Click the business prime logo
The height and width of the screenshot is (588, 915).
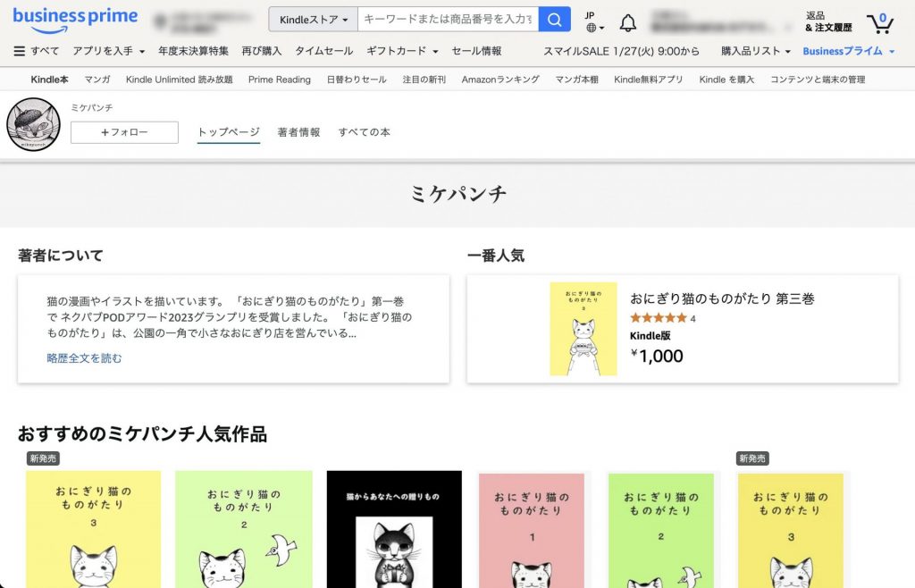[75, 16]
